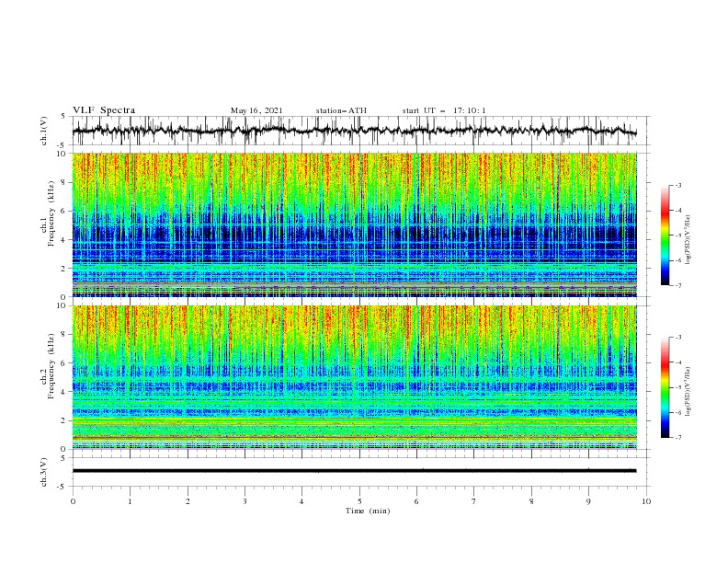Click the ch.2 'log(PSD)(V²/Hz)' colorbar label
This screenshot has height=563, width=728.
(688, 392)
